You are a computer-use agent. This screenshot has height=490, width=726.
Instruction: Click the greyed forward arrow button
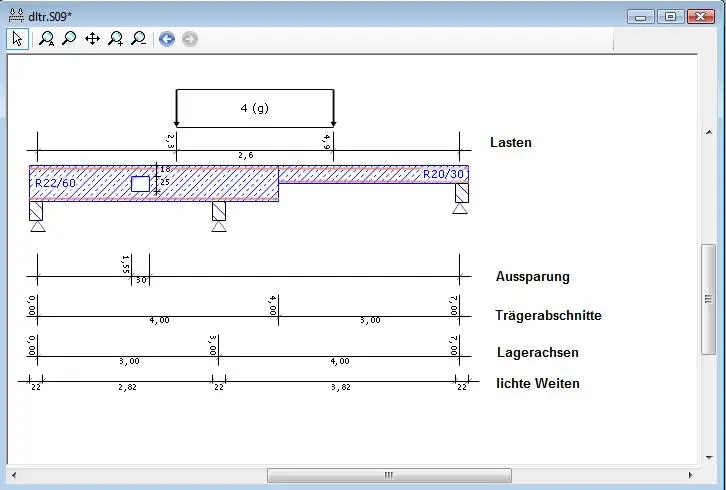[190, 39]
